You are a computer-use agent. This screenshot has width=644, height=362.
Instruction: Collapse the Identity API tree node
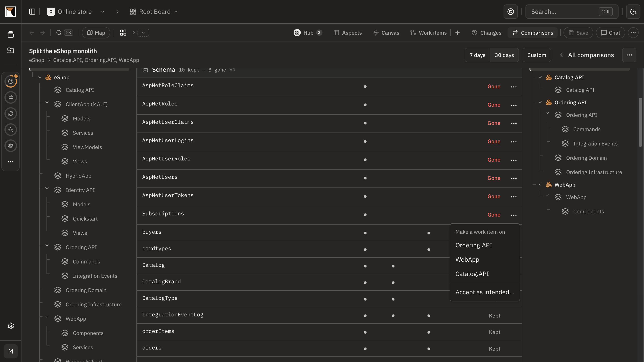pos(47,188)
